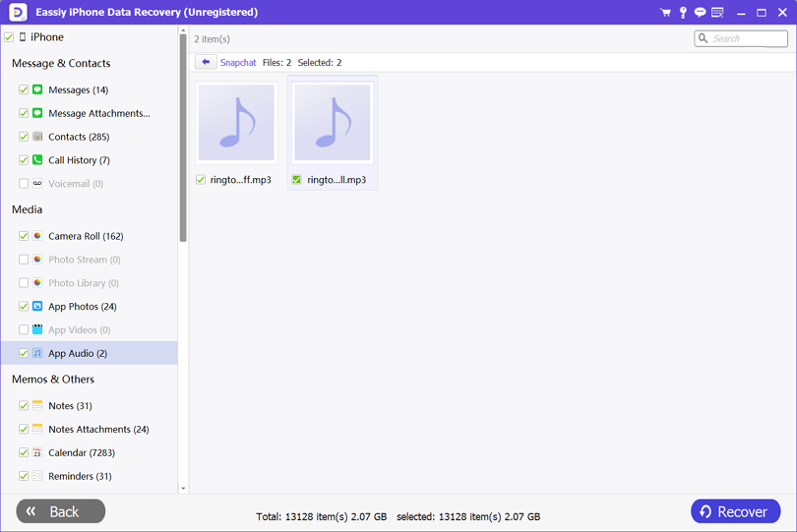Uncheck the ringto...ff.mp3 file checkbox
The width and height of the screenshot is (797, 532).
(201, 179)
